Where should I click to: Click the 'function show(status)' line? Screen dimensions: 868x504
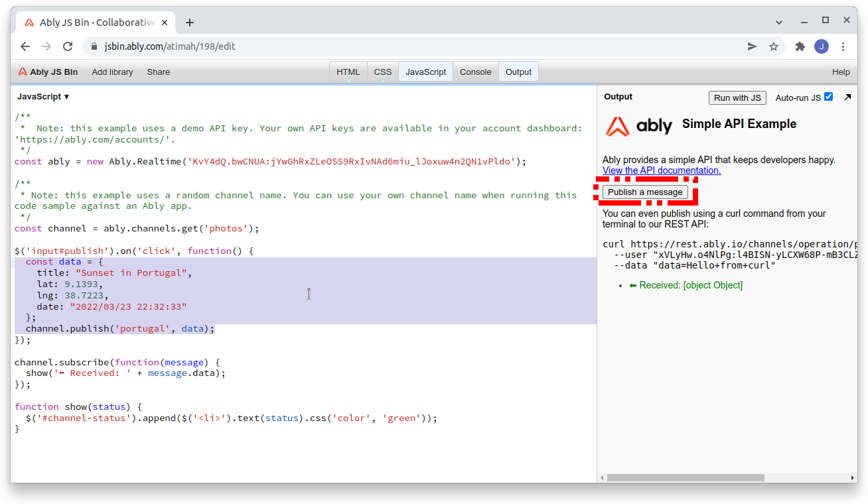[78, 407]
